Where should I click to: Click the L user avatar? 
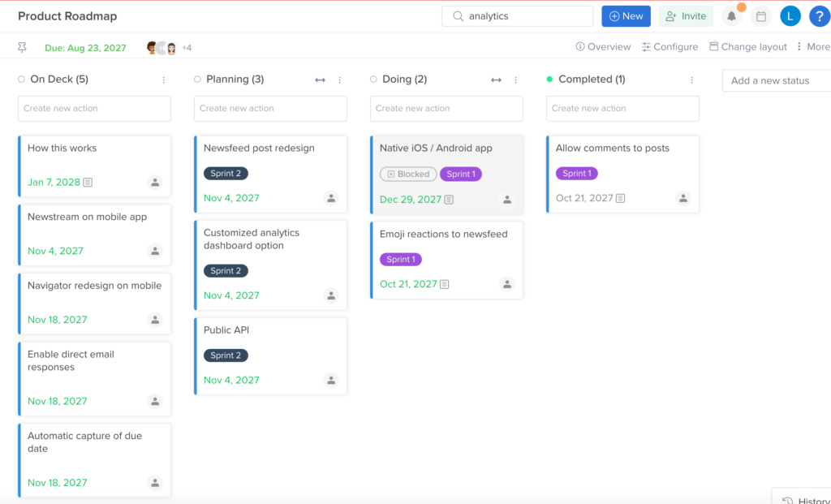tap(790, 15)
